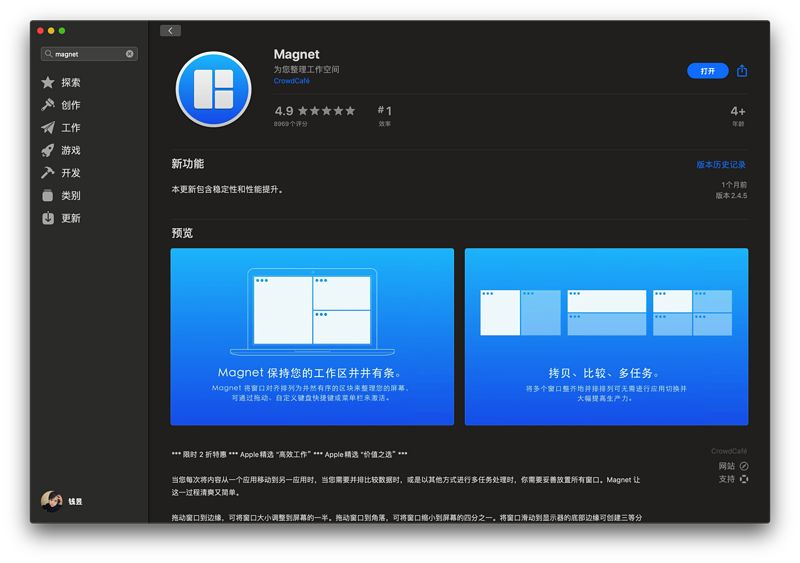Click the user account avatar
The height and width of the screenshot is (563, 800).
[51, 501]
